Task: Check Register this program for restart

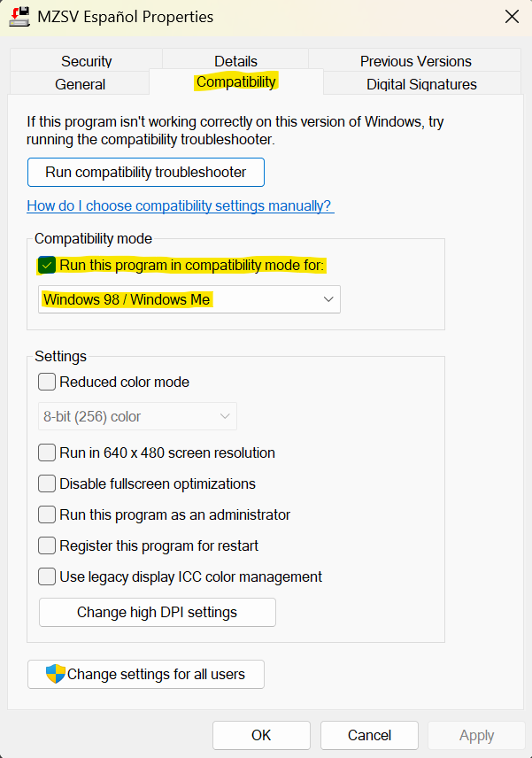Action: coord(47,545)
